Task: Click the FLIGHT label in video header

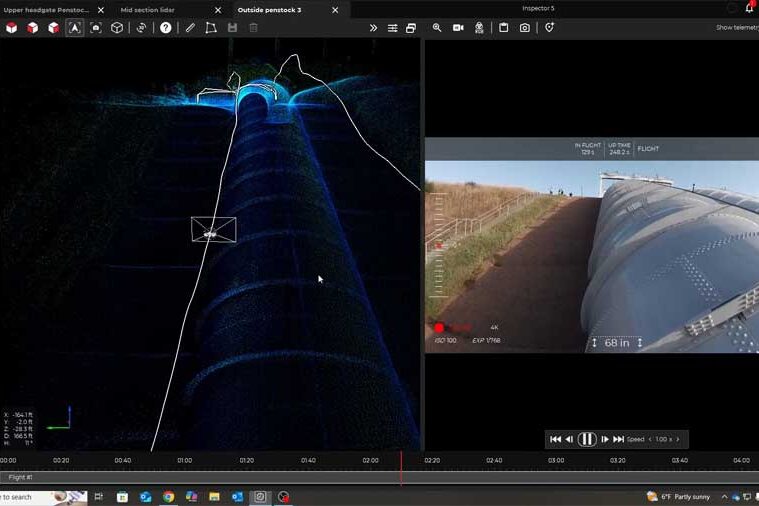Action: (648, 149)
